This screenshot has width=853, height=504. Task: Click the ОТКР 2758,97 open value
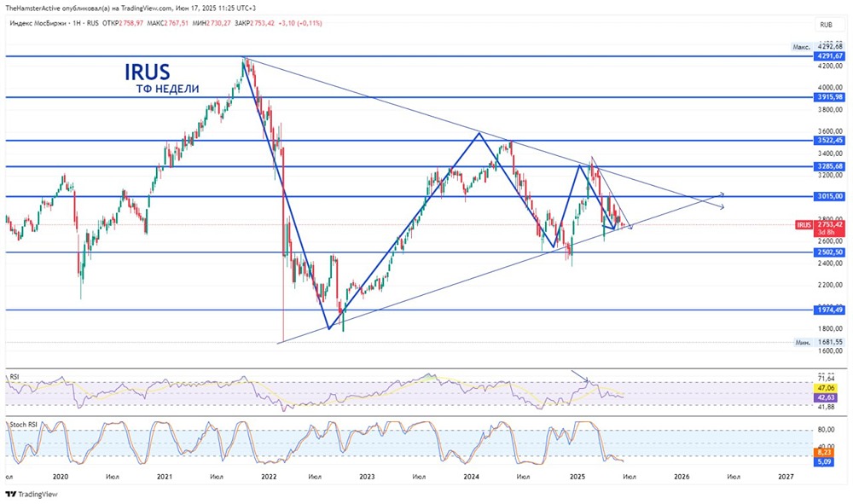point(123,23)
